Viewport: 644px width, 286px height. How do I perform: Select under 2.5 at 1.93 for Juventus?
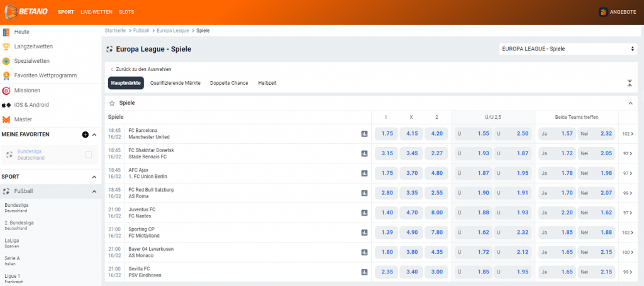(513, 212)
